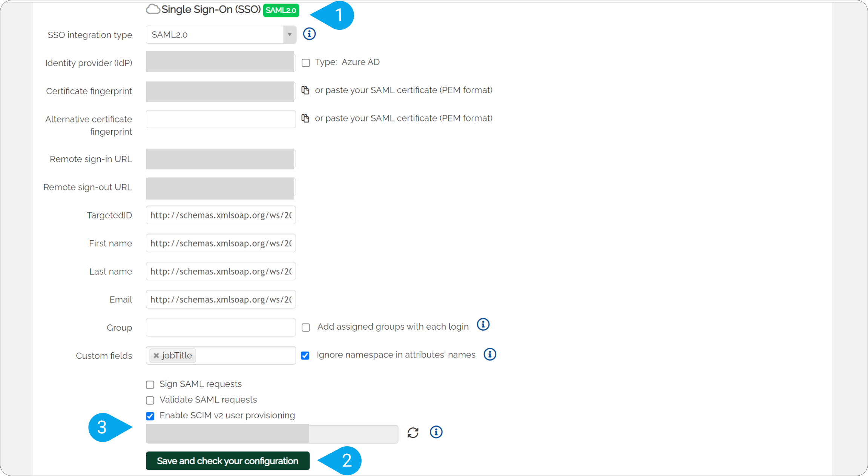Click into the Last name attribute field
The width and height of the screenshot is (868, 476).
tap(221, 271)
